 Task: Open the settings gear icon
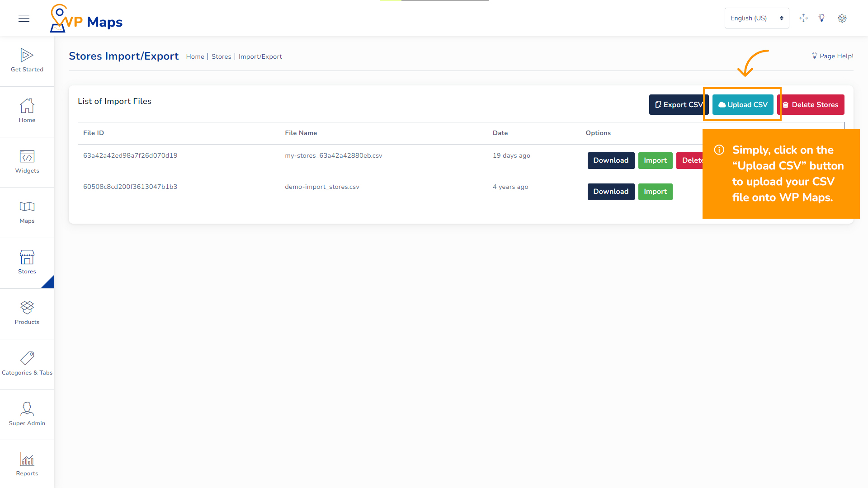pos(842,18)
